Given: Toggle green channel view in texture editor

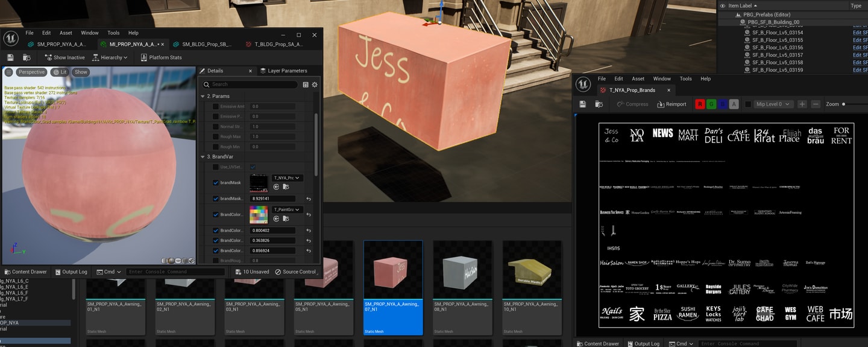Looking at the screenshot, I should (x=711, y=104).
